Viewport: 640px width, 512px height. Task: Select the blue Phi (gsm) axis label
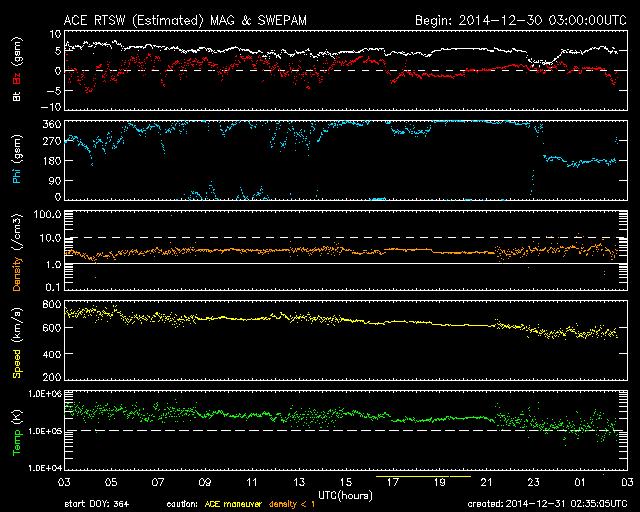(x=17, y=161)
